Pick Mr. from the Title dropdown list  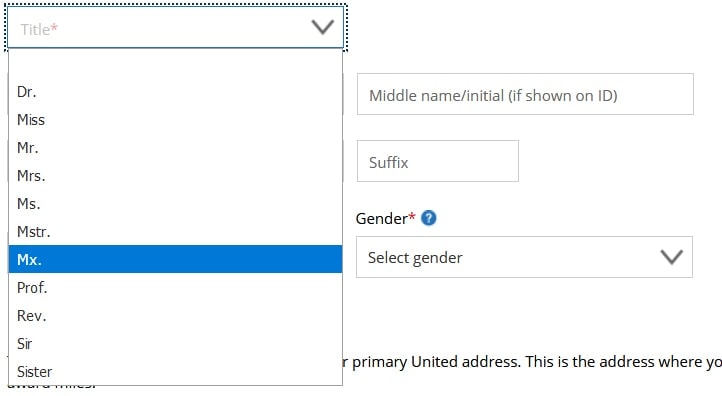[175, 148]
